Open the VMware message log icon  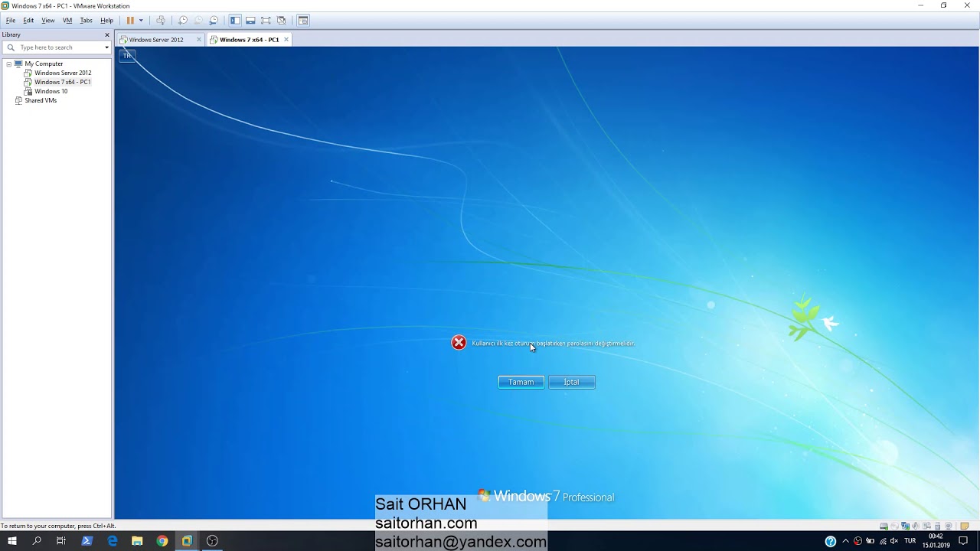tap(965, 526)
